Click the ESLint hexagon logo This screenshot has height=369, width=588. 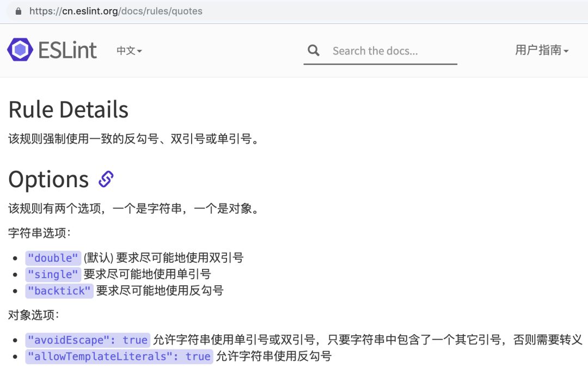pos(20,50)
